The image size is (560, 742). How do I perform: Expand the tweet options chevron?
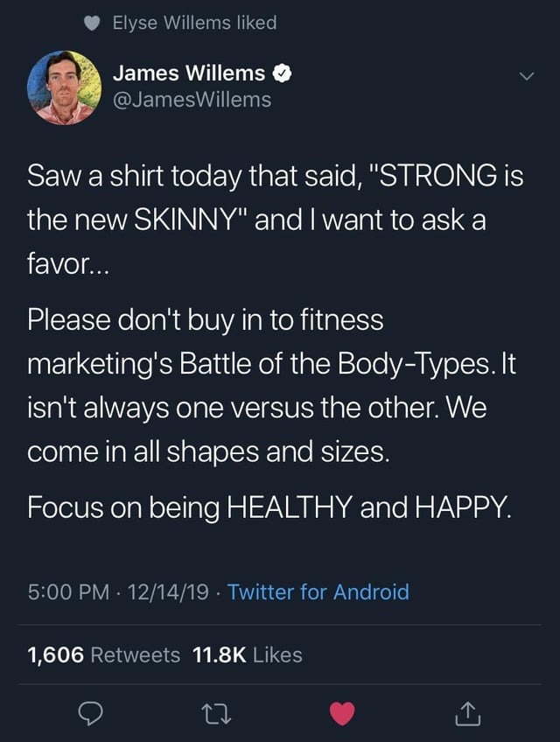524,77
